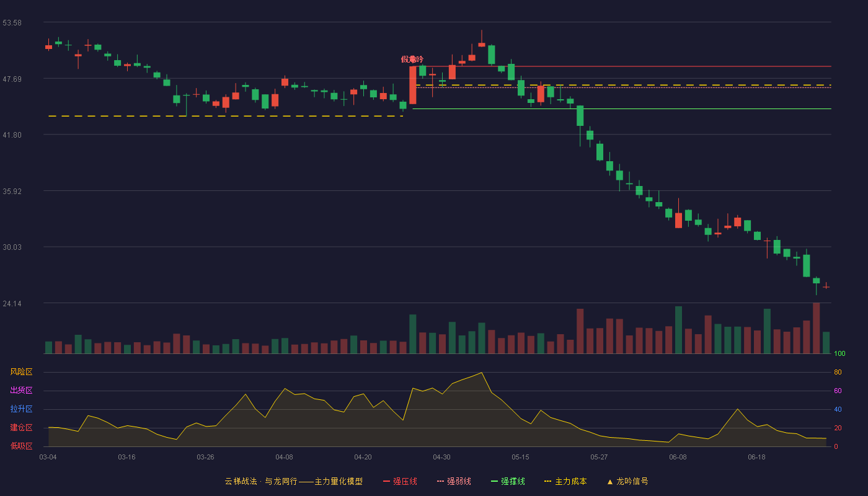Click the 低吸区 zone label
Screen dimensions: 868x496
21,446
